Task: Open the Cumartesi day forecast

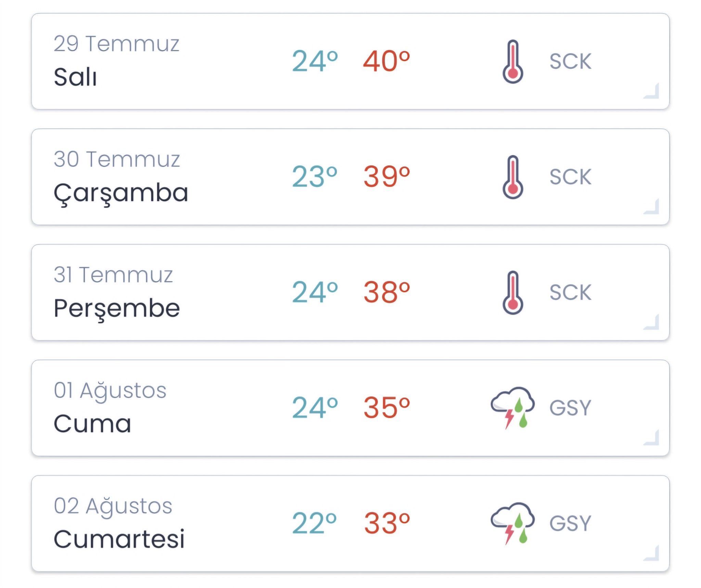Action: (119, 539)
